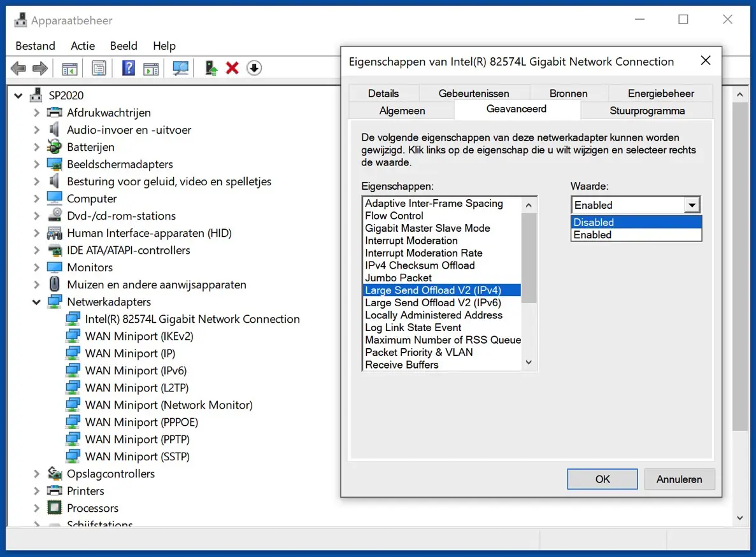Close the Eigenschappen dialog
756x557 pixels.
pyautogui.click(x=706, y=60)
